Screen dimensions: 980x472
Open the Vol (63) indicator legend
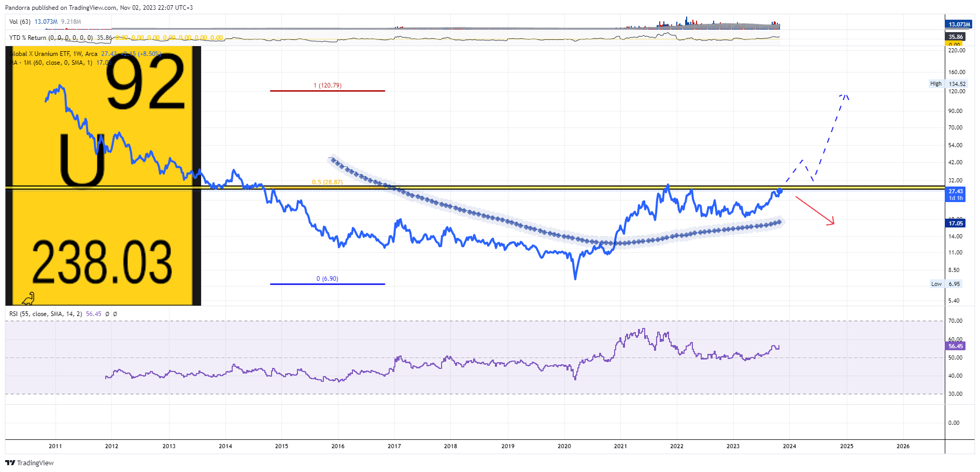[20, 22]
